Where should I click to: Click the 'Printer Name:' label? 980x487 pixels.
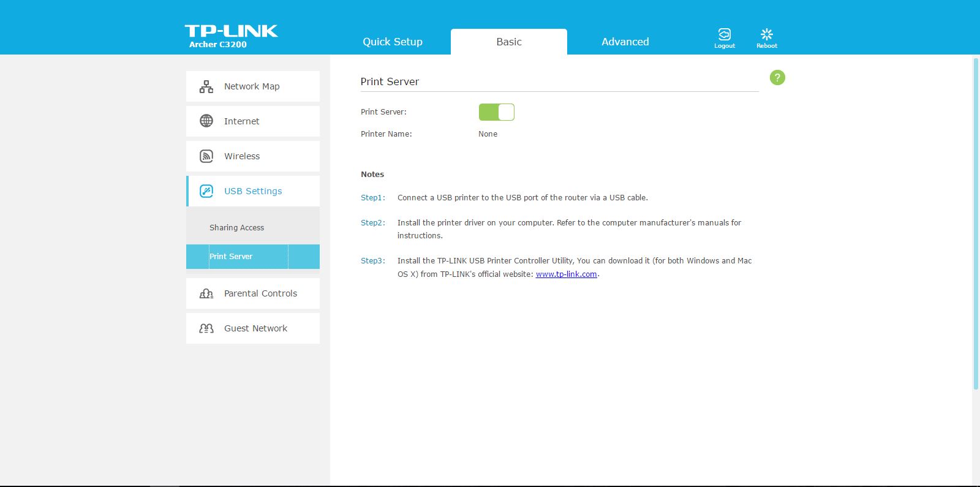coord(386,134)
